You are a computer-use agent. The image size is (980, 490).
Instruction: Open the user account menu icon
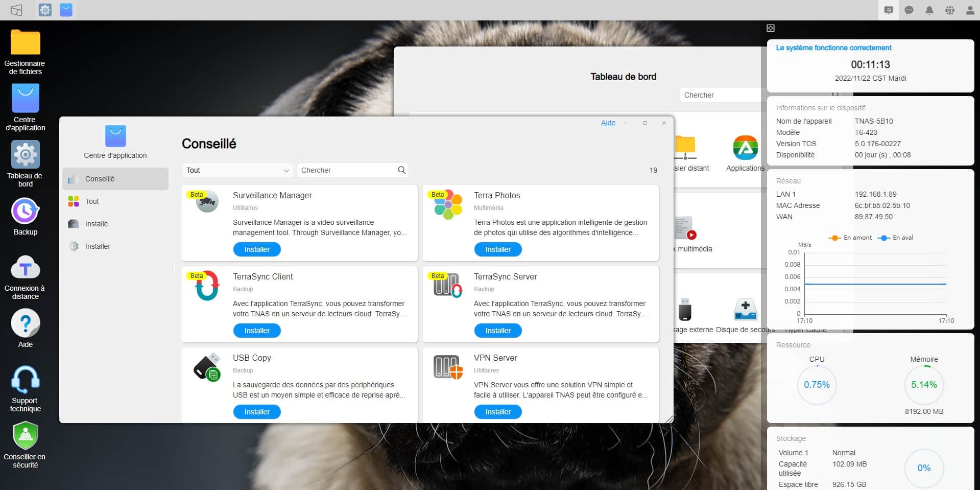coord(970,10)
